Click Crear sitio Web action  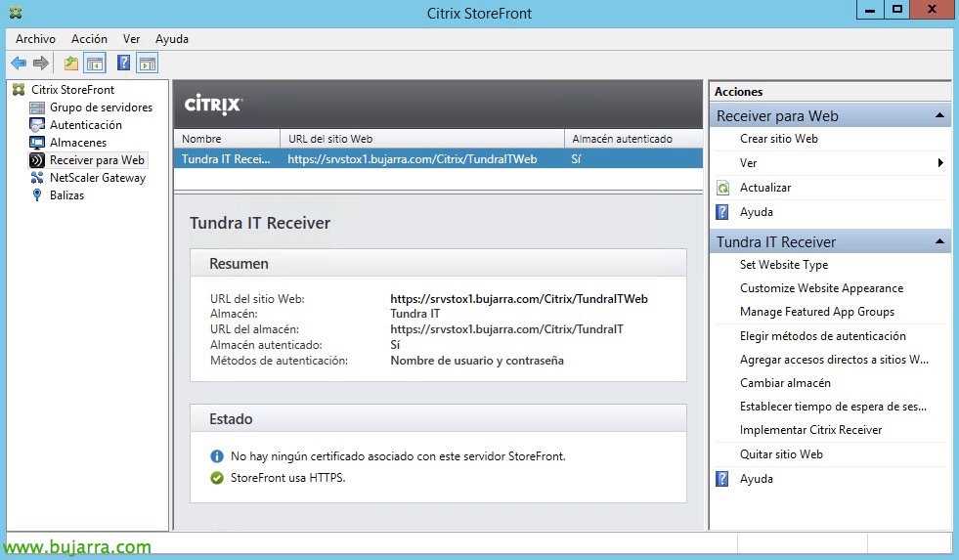point(778,139)
